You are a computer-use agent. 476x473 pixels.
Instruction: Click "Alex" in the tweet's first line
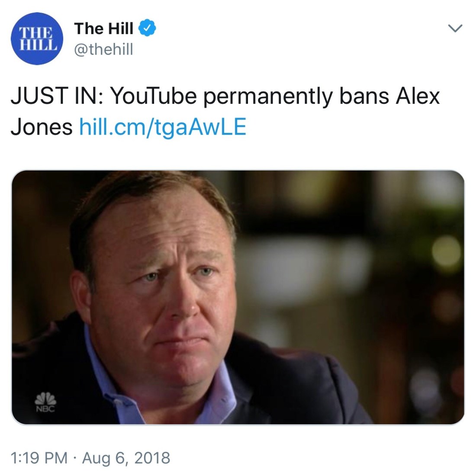coord(418,96)
